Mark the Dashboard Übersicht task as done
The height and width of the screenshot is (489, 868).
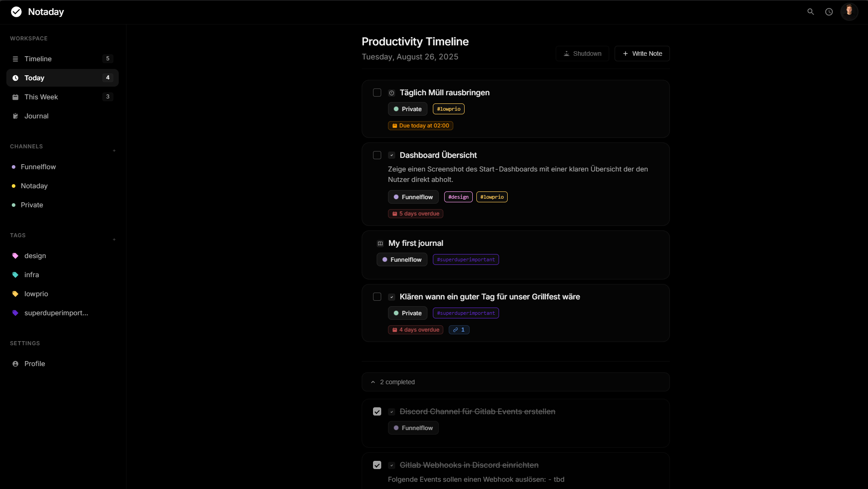(377, 155)
